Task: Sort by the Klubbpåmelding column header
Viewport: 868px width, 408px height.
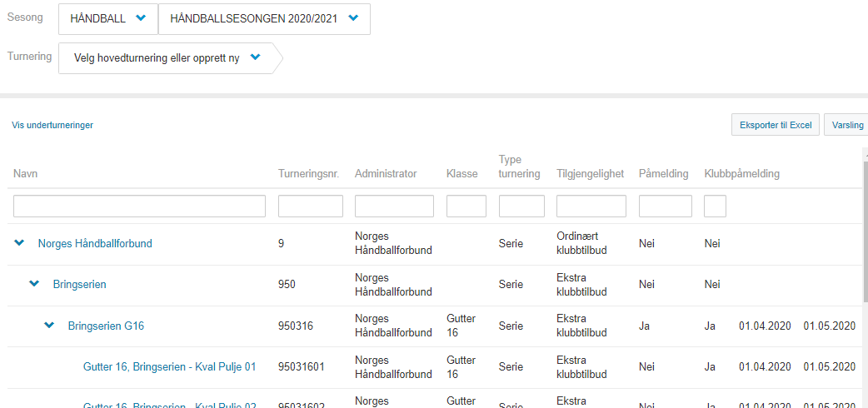Action: tap(741, 174)
